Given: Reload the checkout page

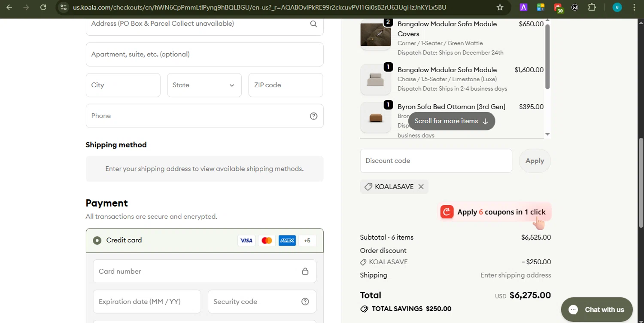Looking at the screenshot, I should tap(43, 7).
